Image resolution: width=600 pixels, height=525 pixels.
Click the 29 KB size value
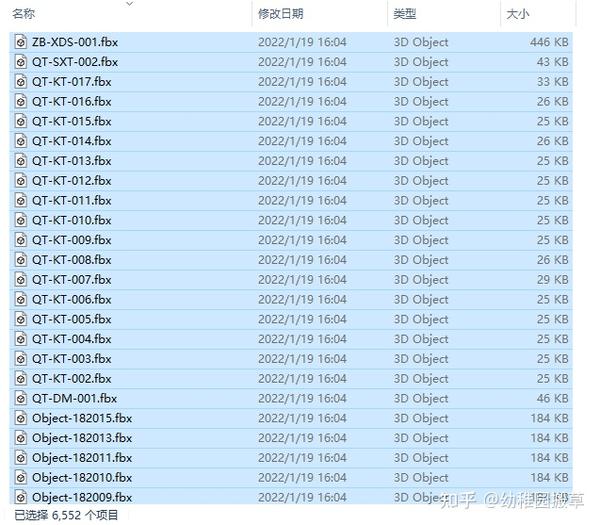click(553, 280)
